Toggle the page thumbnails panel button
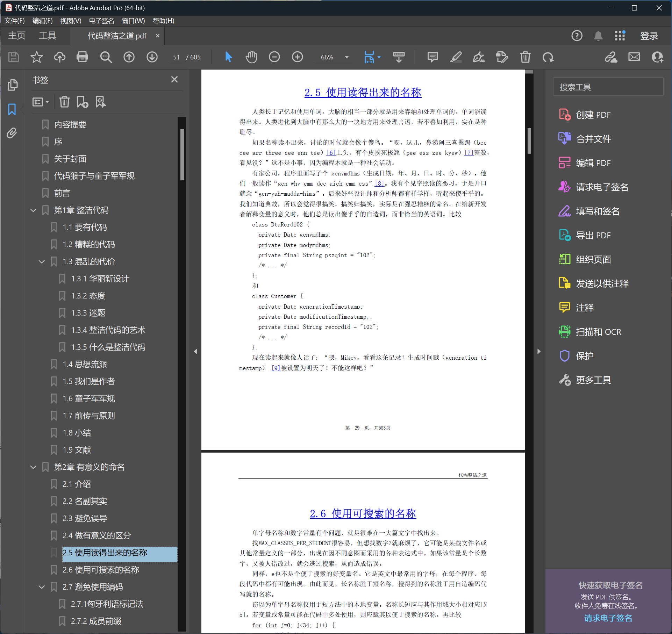This screenshot has height=634, width=672. pyautogui.click(x=12, y=85)
